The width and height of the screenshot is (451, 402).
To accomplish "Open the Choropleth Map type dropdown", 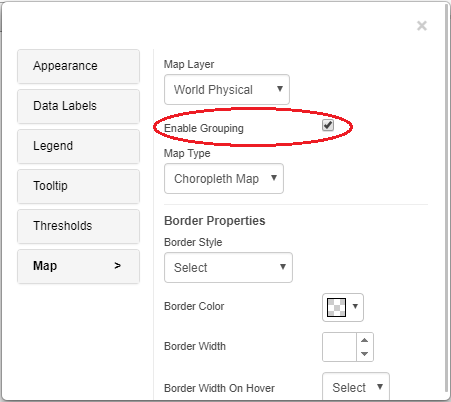I will (x=224, y=178).
